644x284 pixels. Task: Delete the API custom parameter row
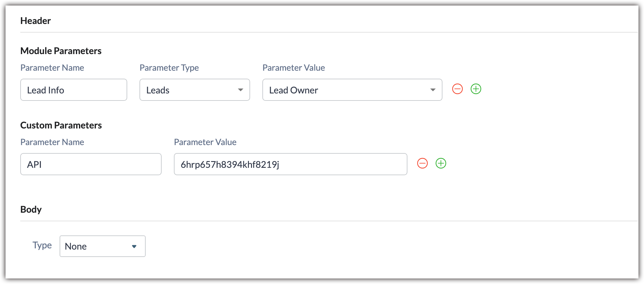click(x=422, y=164)
